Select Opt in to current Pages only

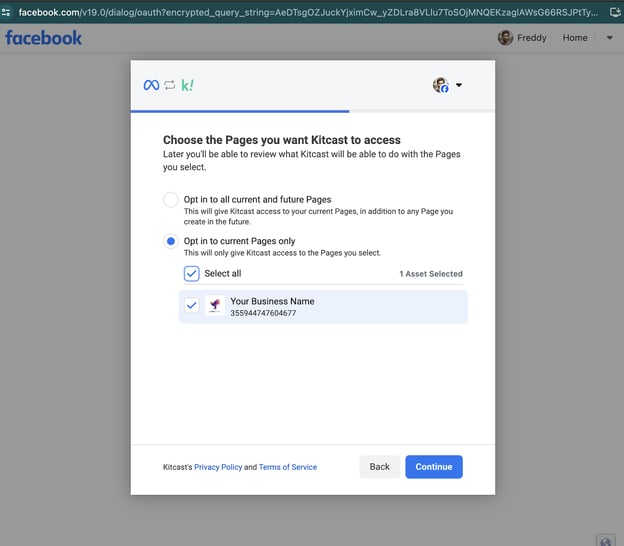[x=171, y=241]
